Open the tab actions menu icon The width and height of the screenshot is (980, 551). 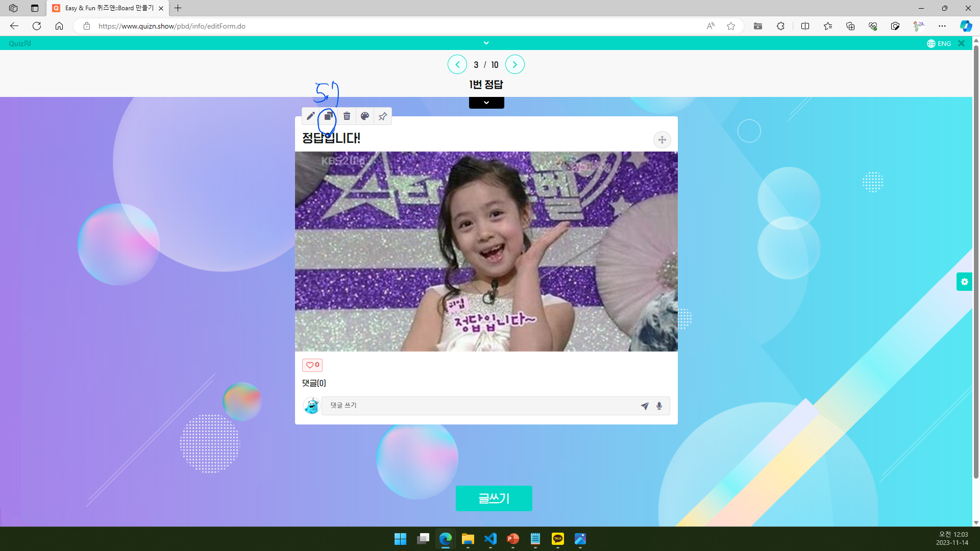click(x=35, y=8)
